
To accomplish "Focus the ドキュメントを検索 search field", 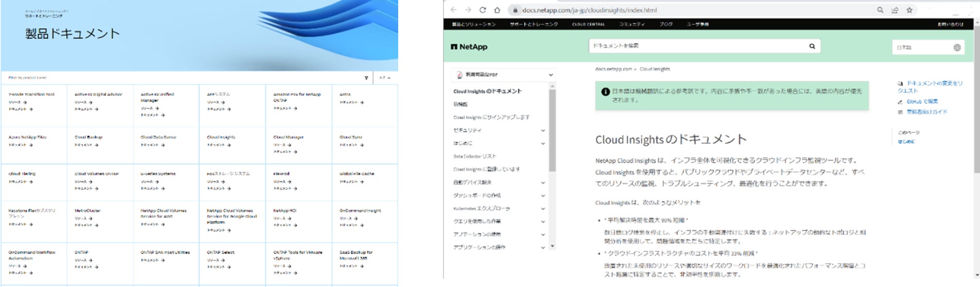I will [698, 46].
